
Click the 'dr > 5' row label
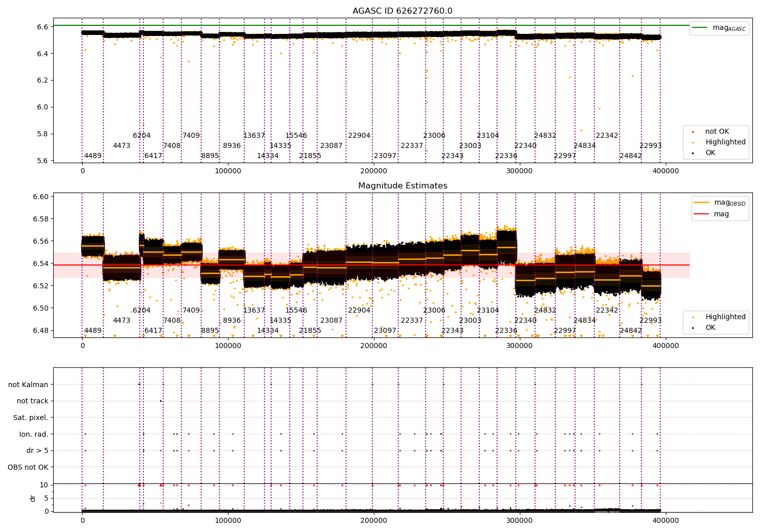coord(37,451)
